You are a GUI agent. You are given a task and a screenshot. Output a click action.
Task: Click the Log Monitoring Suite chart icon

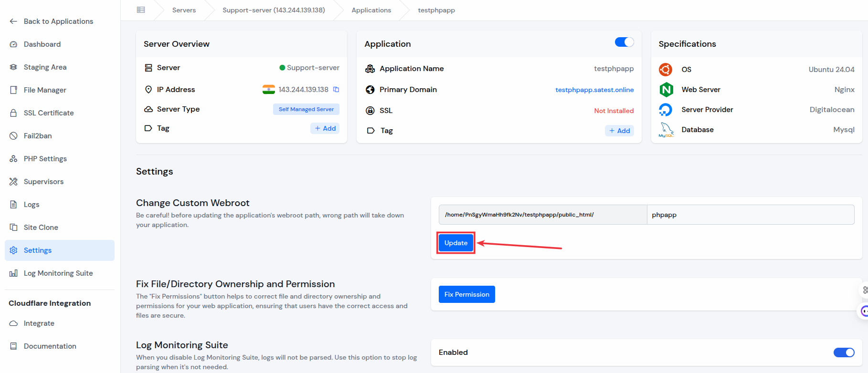coord(13,273)
